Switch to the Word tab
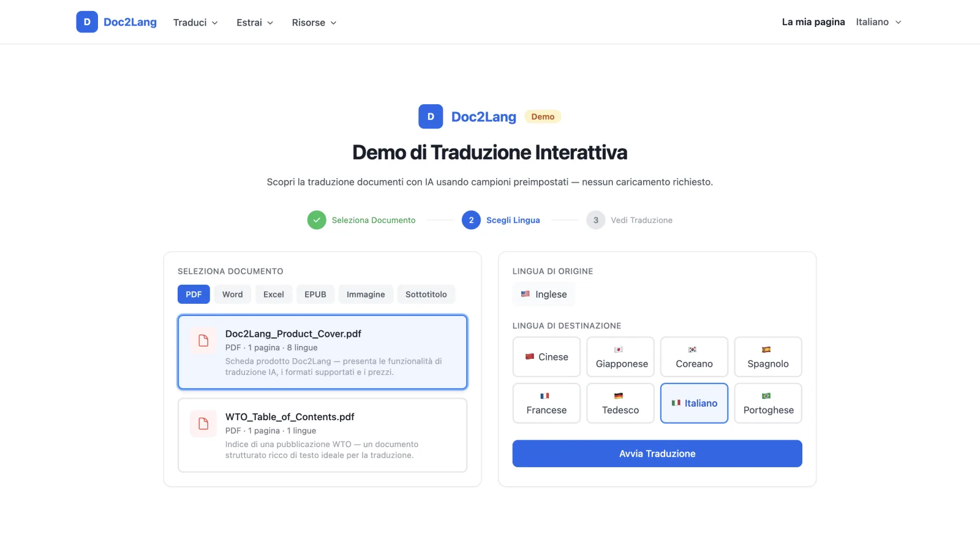This screenshot has width=980, height=553. click(x=233, y=295)
